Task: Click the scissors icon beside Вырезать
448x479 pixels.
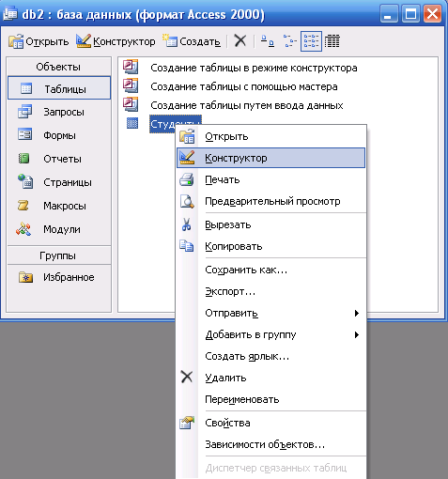Action: pos(187,224)
